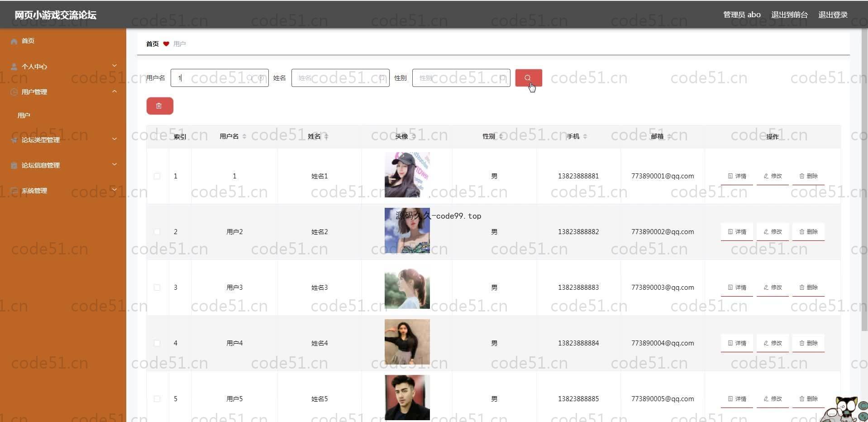Sort by 邮箱 column arrows
This screenshot has width=868, height=422.
click(x=669, y=136)
